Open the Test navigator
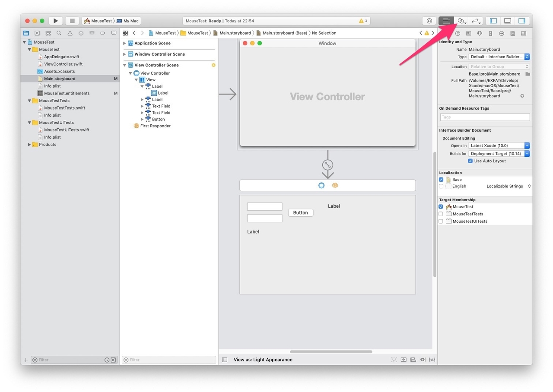Screen dimensions: 553x392 tap(81, 33)
